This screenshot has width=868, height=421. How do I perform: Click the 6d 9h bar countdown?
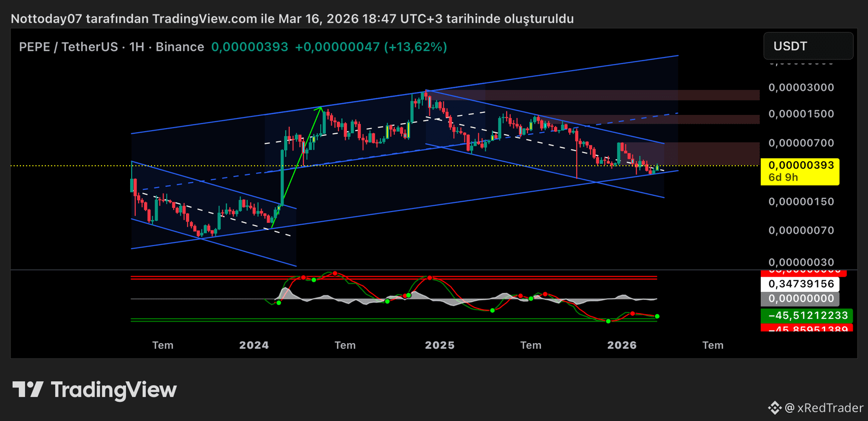tap(783, 177)
